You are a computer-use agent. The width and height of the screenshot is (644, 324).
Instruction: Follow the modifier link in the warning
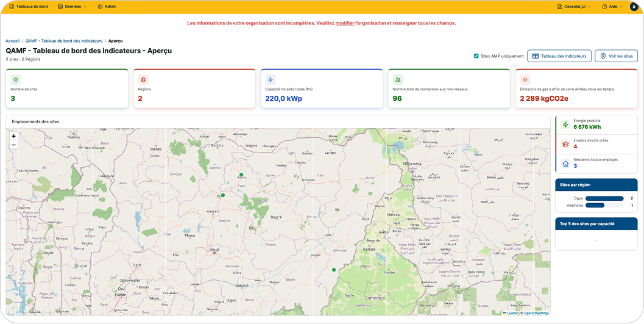click(345, 23)
